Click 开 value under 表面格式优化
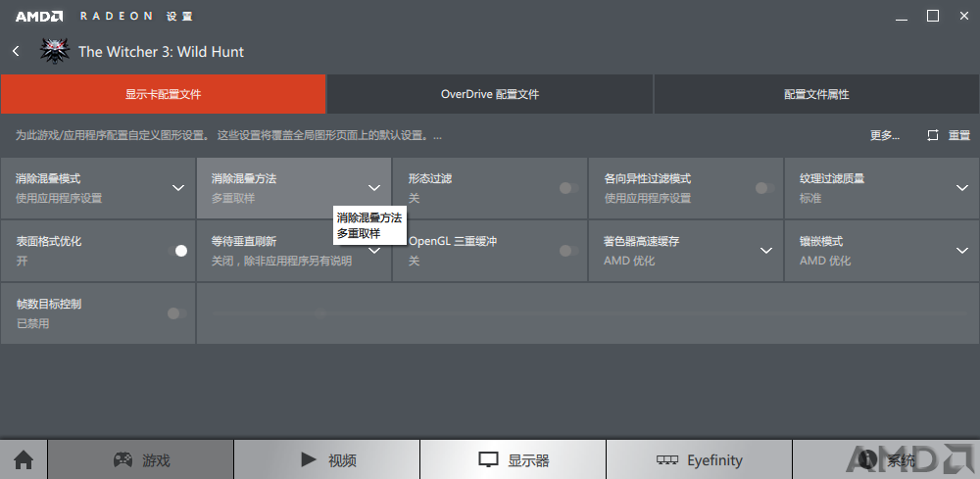Viewport: 980px width, 479px height. click(x=22, y=261)
